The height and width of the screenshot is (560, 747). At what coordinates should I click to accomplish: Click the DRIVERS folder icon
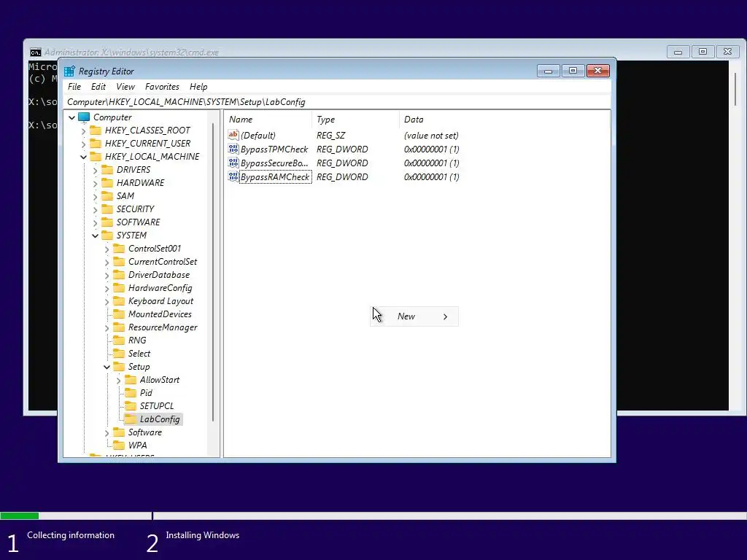pyautogui.click(x=108, y=169)
